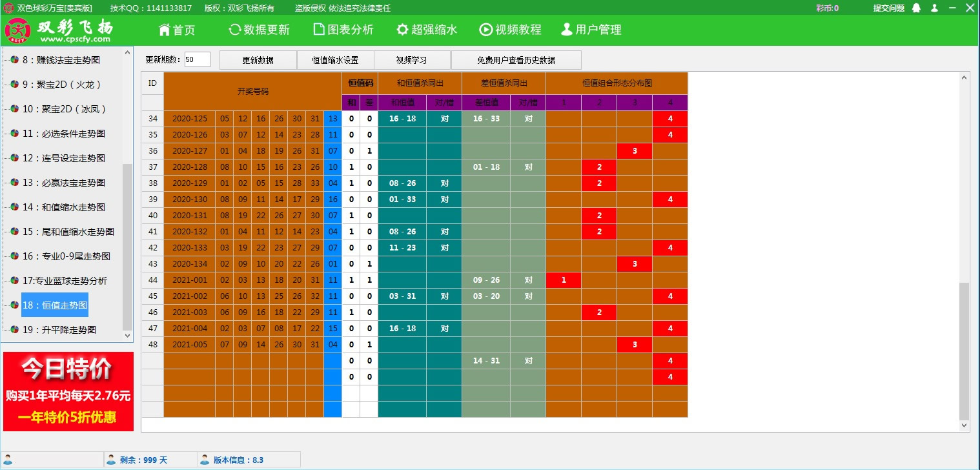980x470 pixels.
Task: Click the 首页 home icon
Action: tap(165, 30)
